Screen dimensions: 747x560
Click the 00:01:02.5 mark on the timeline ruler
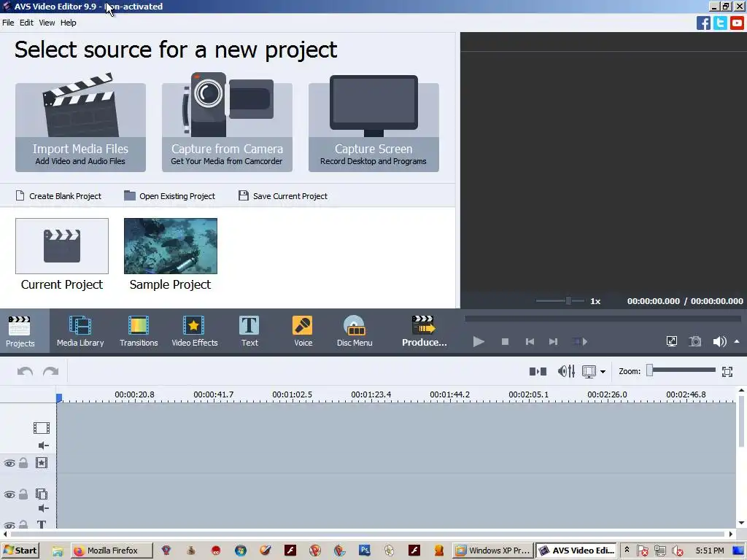pyautogui.click(x=292, y=394)
